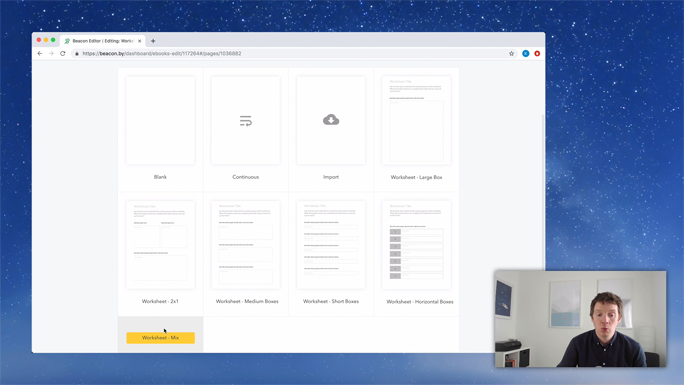The width and height of the screenshot is (684, 385).
Task: Click the Import cloud download icon
Action: (331, 119)
